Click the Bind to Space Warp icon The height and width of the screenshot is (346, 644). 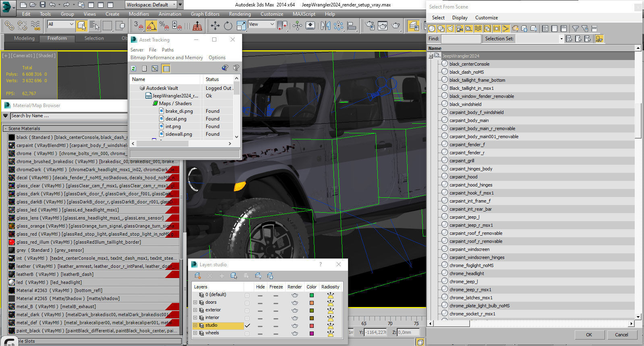35,26
